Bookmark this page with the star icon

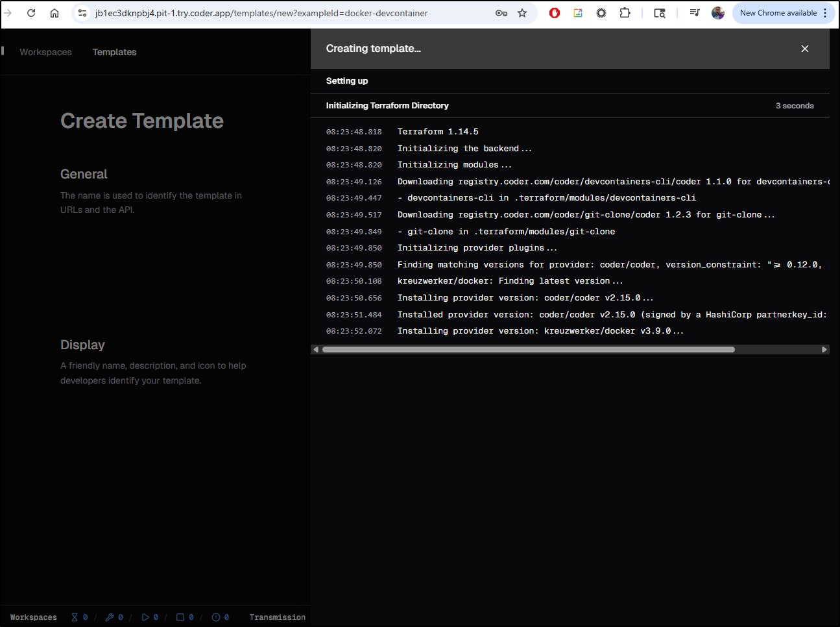point(522,13)
